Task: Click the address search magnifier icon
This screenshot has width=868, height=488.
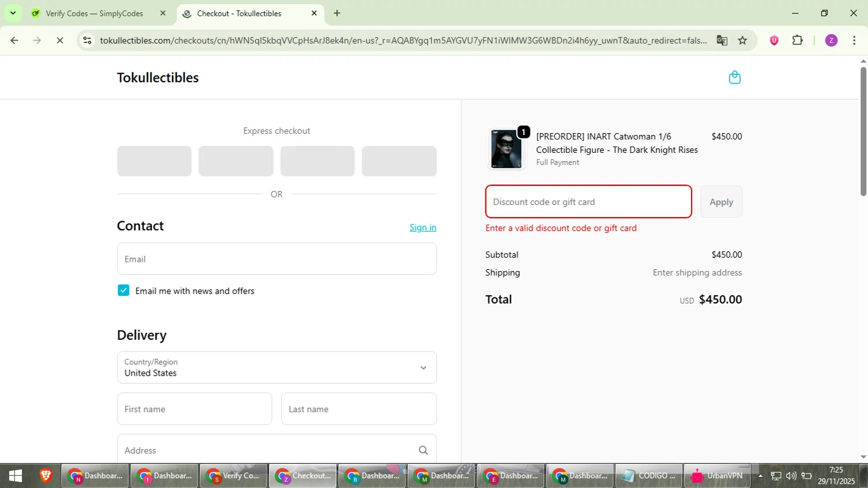Action: pyautogui.click(x=423, y=450)
